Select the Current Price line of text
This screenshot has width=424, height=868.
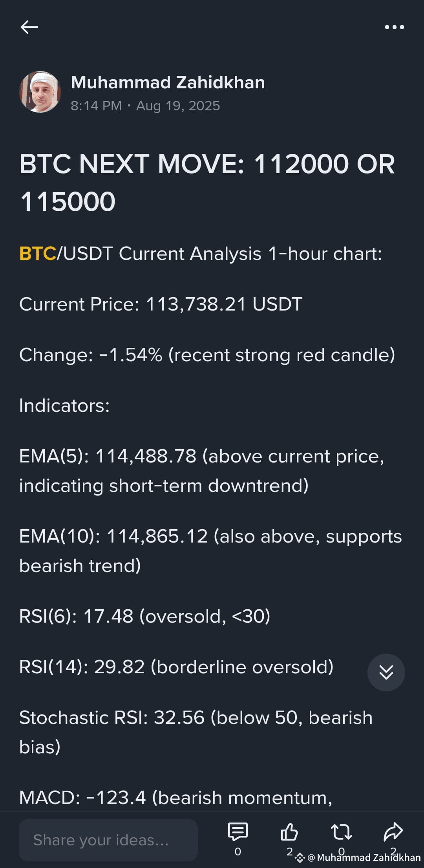click(161, 304)
